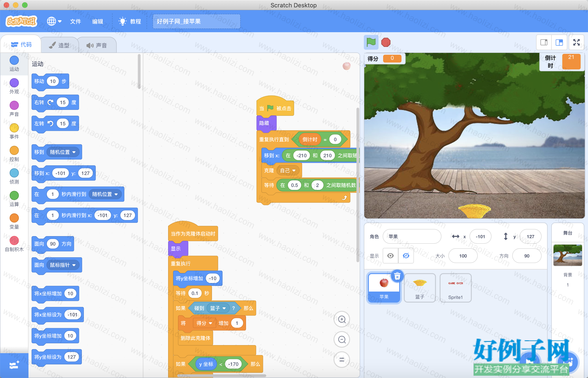The image size is (588, 378).
Task: Enter full screen stage mode
Action: tap(576, 43)
